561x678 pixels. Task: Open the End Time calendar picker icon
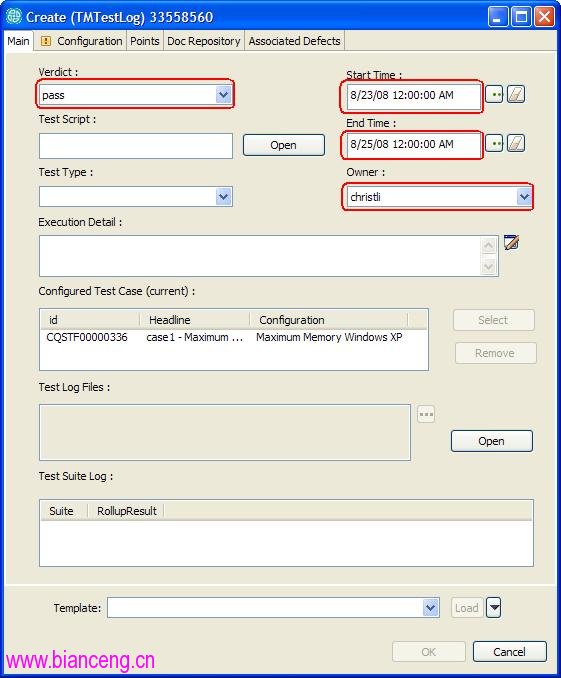[x=494, y=143]
